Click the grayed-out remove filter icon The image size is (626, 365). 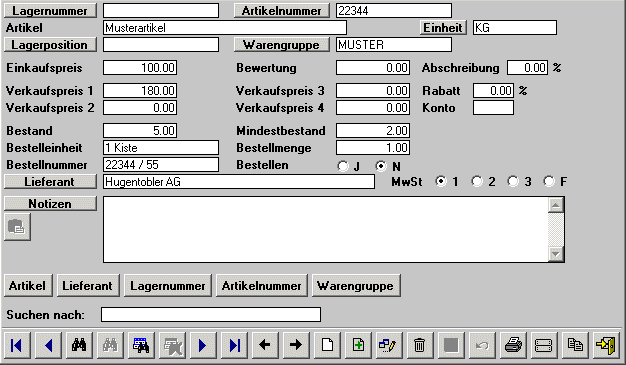pos(172,345)
